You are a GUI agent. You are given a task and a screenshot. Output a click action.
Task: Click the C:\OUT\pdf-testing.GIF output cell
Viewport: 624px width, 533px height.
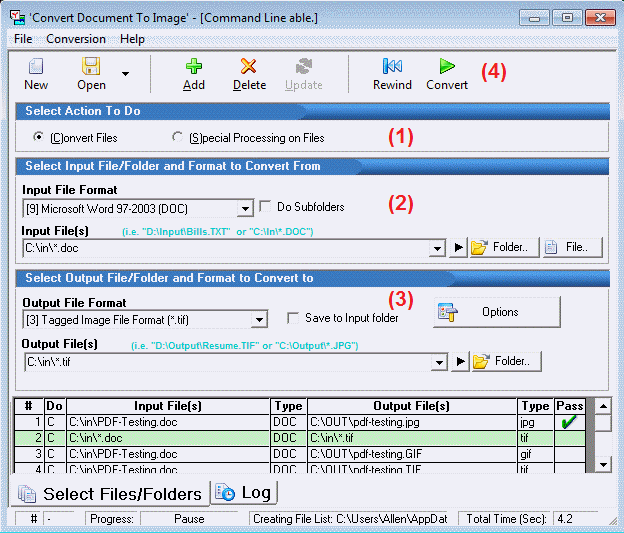412,454
